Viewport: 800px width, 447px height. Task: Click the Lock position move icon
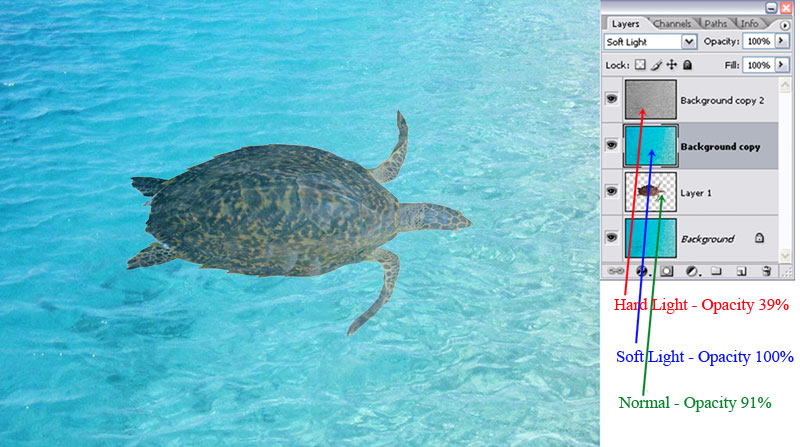[672, 65]
